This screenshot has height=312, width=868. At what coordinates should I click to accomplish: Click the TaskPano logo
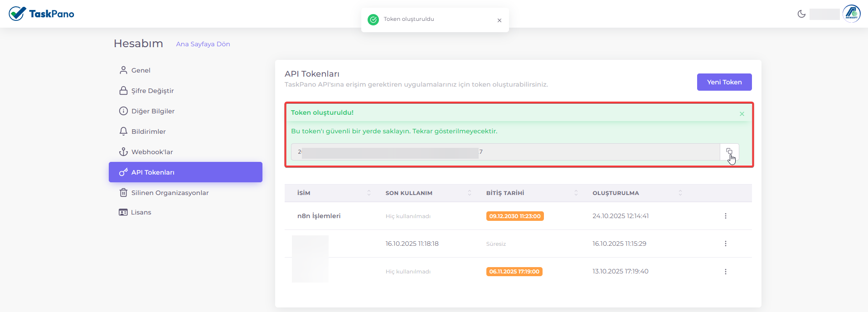[41, 14]
